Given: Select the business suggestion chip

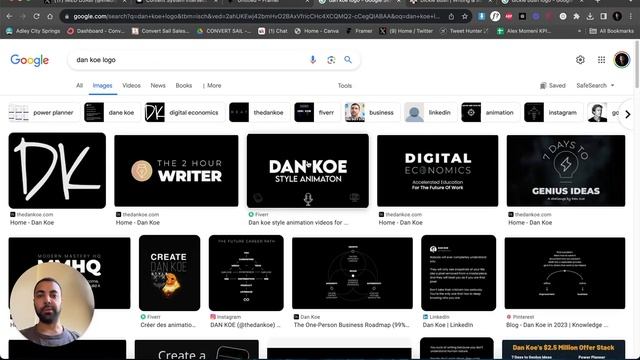Looking at the screenshot, I should (372, 112).
